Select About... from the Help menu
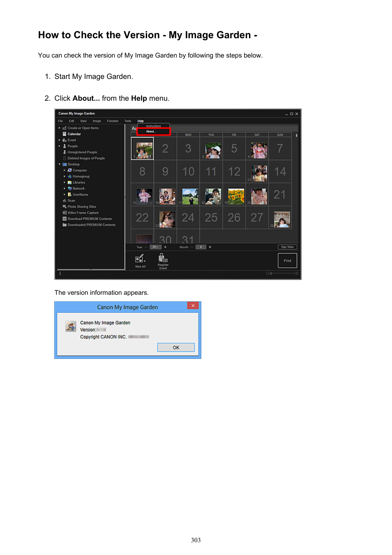 pos(154,132)
